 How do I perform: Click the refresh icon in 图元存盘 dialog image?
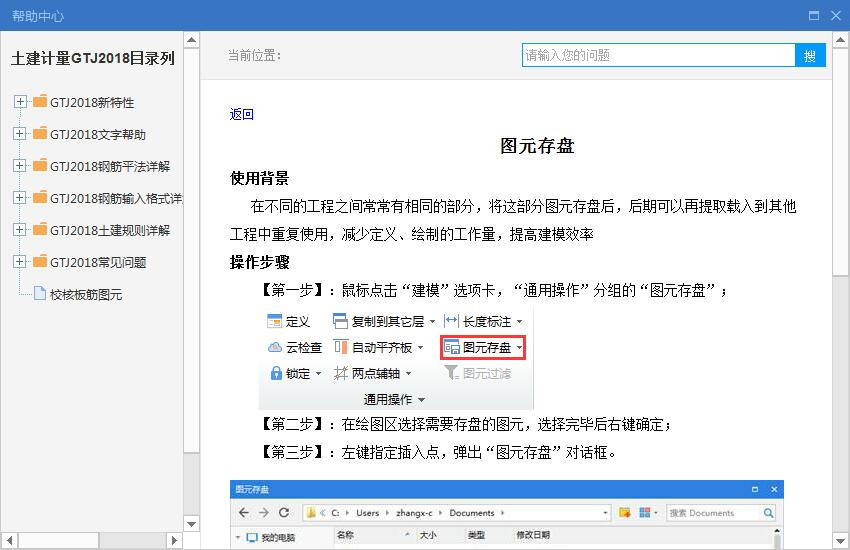(x=284, y=513)
